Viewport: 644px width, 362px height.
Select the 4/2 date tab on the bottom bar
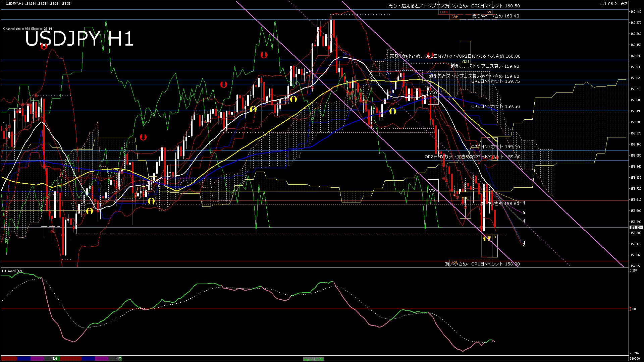(x=119, y=358)
